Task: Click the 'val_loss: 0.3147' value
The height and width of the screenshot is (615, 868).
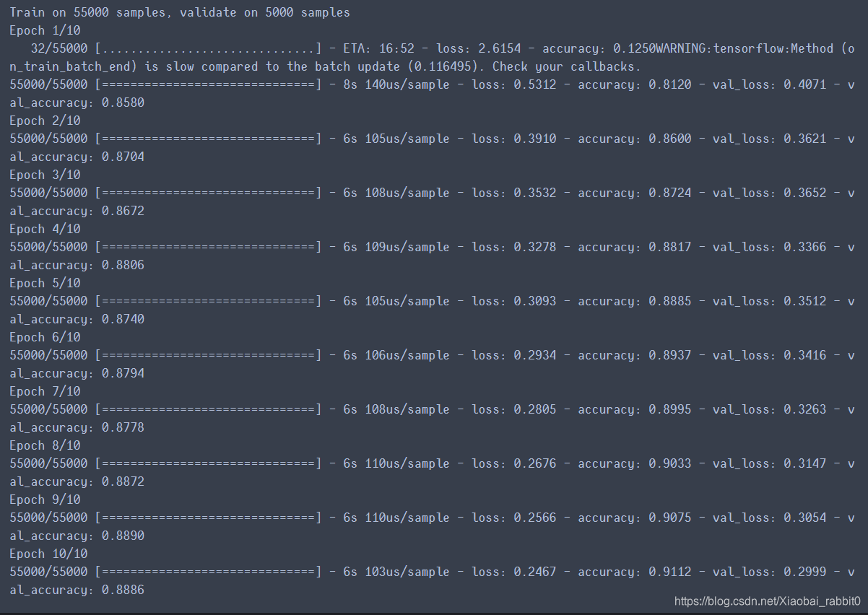Action: coord(769,463)
